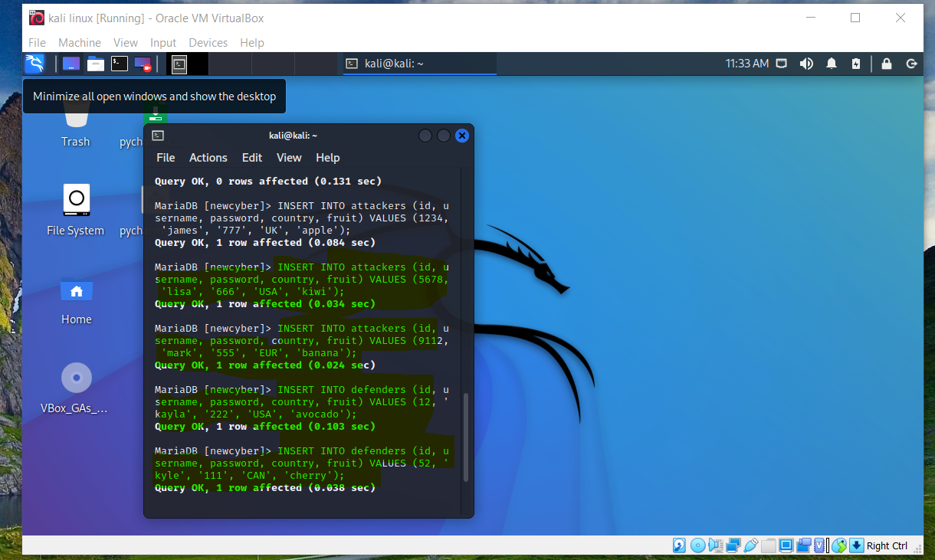Open the terminal View menu

(x=289, y=157)
